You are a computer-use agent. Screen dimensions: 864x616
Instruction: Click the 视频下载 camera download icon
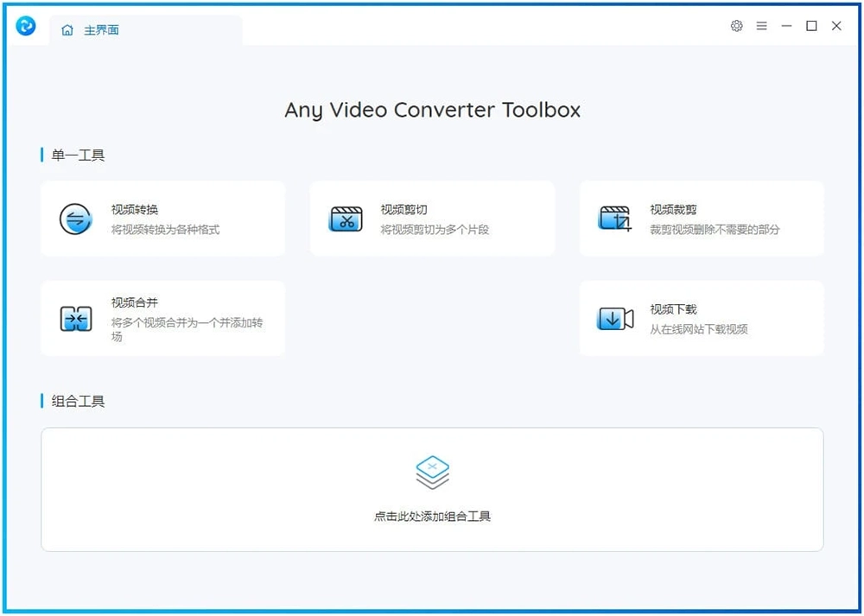613,318
